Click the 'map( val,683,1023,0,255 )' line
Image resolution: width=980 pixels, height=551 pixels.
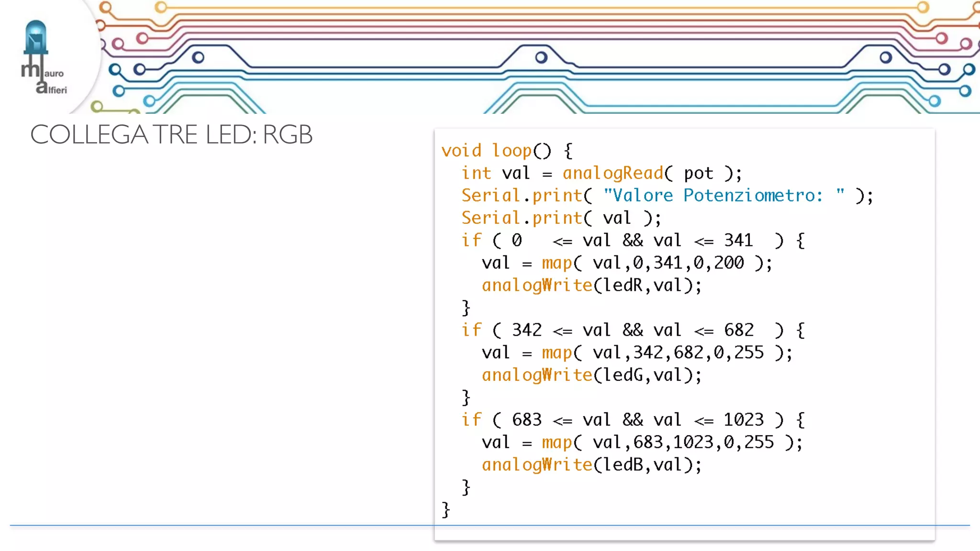coord(642,442)
